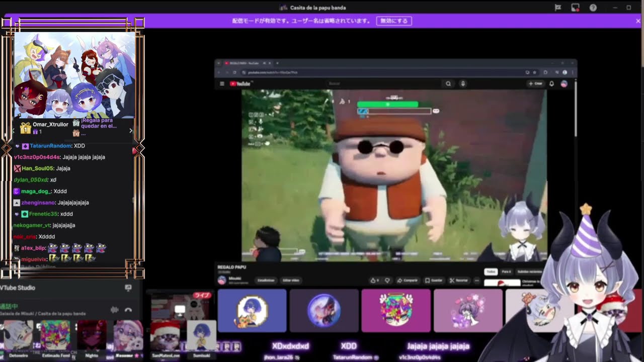
Task: Click the YouTube hamburger menu icon
Action: pos(222,84)
